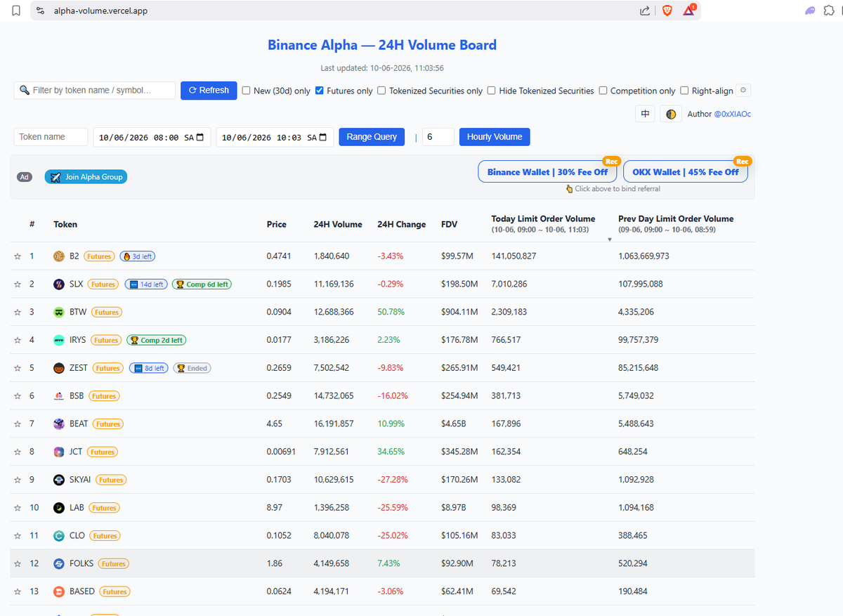This screenshot has width=843, height=616.
Task: Click the share page icon in address bar
Action: (645, 11)
